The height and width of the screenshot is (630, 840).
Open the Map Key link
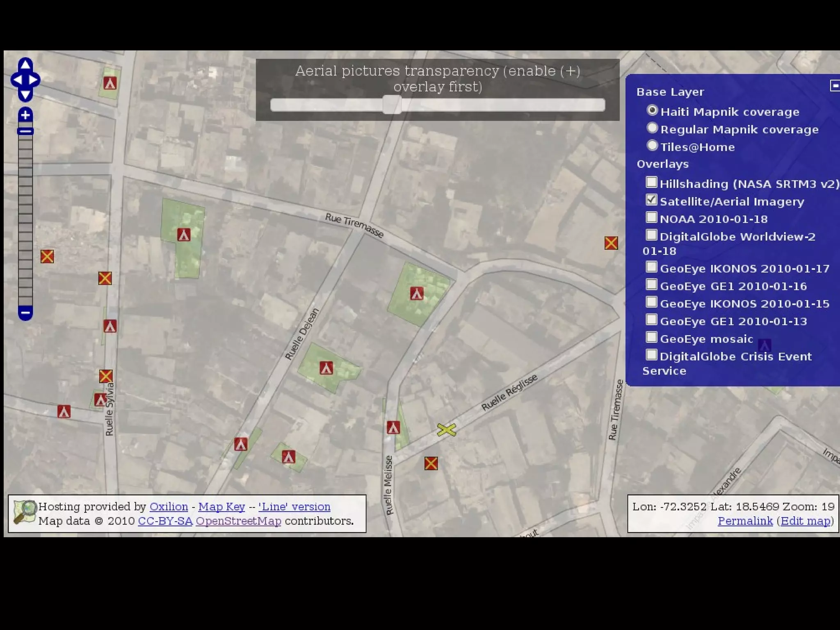[221, 507]
